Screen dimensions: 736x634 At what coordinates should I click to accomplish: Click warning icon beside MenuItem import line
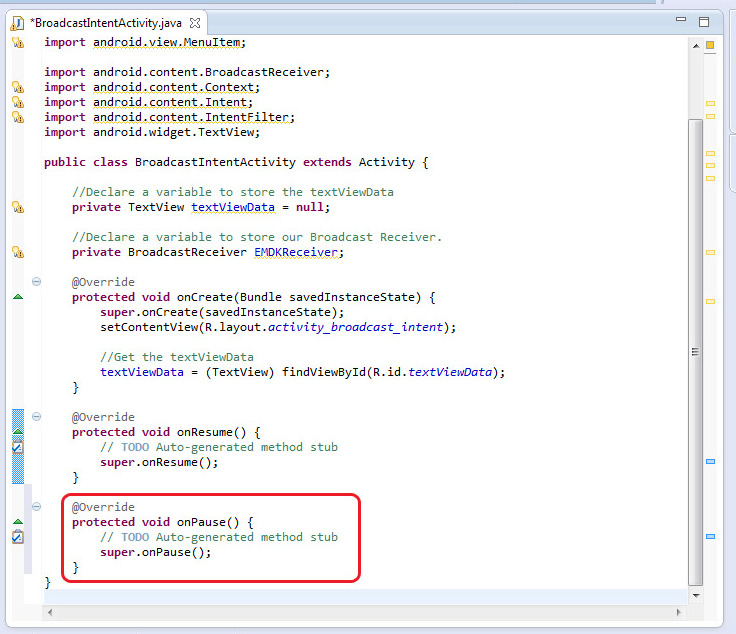click(17, 42)
